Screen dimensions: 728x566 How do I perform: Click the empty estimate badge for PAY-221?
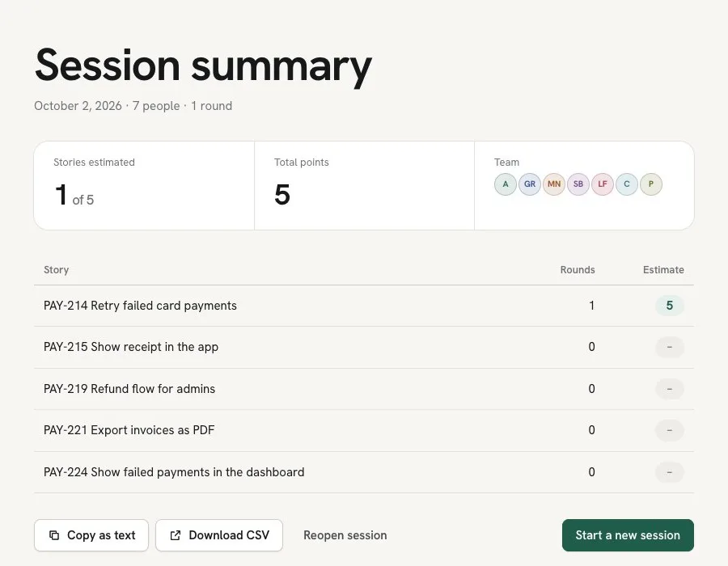point(670,430)
